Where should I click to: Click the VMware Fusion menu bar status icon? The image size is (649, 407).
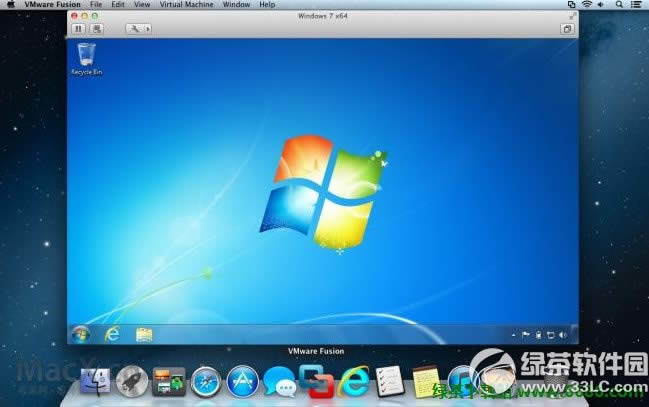pos(572,5)
